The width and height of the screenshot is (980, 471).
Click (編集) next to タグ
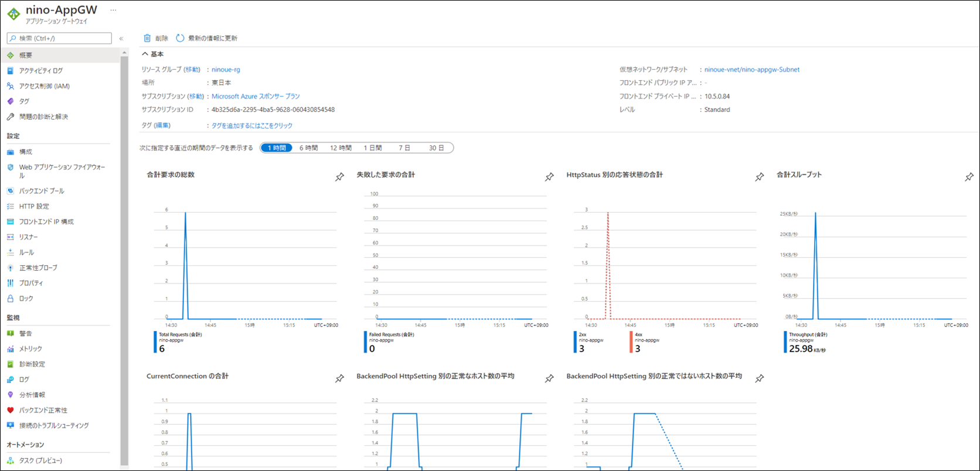click(x=162, y=125)
